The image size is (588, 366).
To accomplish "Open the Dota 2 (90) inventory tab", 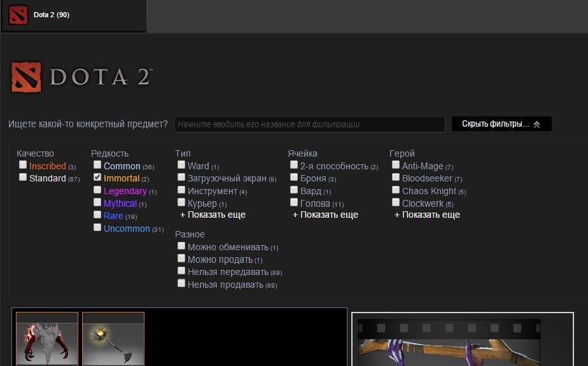I will coord(74,16).
